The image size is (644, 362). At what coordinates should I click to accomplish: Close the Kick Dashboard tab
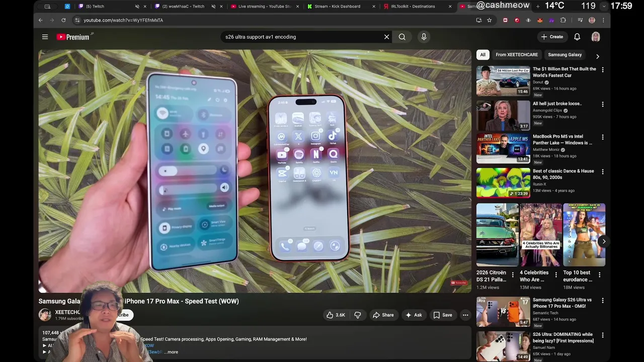pyautogui.click(x=373, y=7)
